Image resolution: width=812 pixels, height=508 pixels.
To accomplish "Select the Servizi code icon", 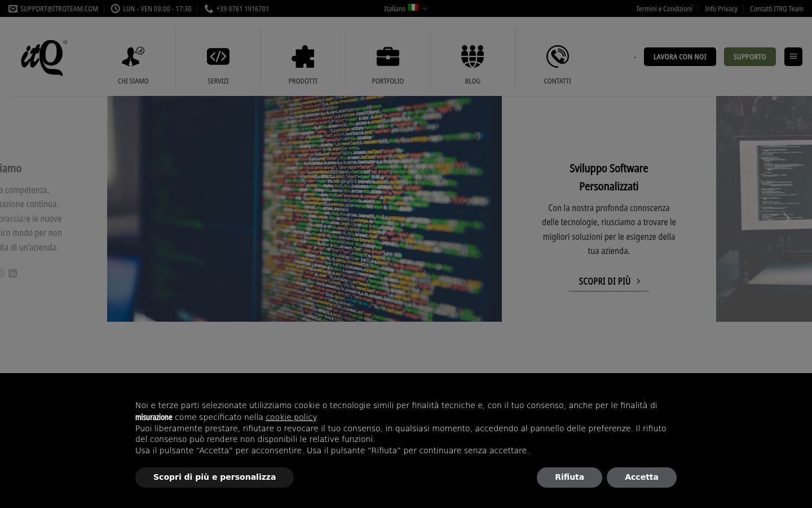I will (x=218, y=56).
